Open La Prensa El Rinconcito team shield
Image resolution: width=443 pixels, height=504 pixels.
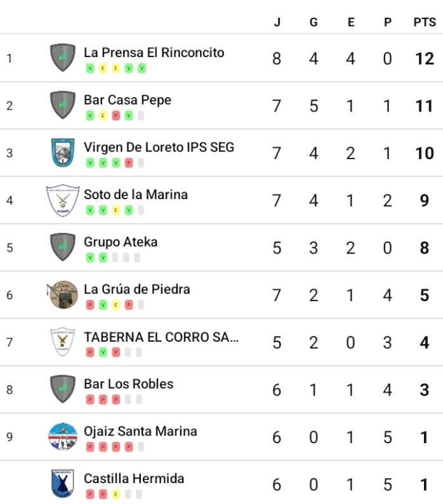click(x=63, y=58)
